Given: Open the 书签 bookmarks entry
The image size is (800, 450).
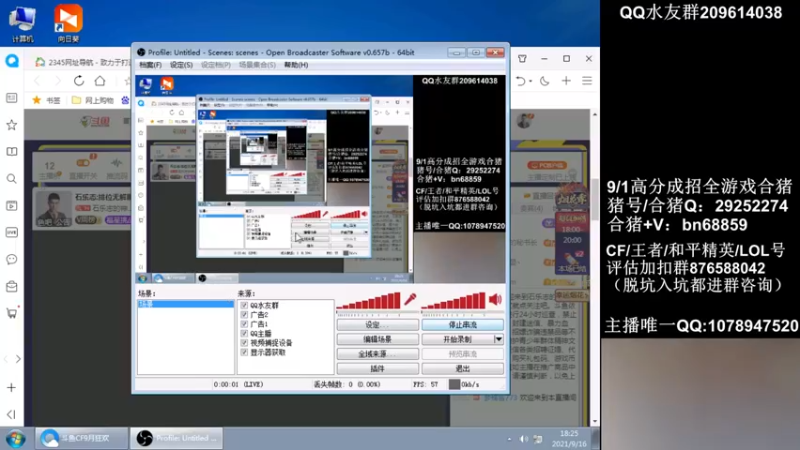Looking at the screenshot, I should (46, 100).
